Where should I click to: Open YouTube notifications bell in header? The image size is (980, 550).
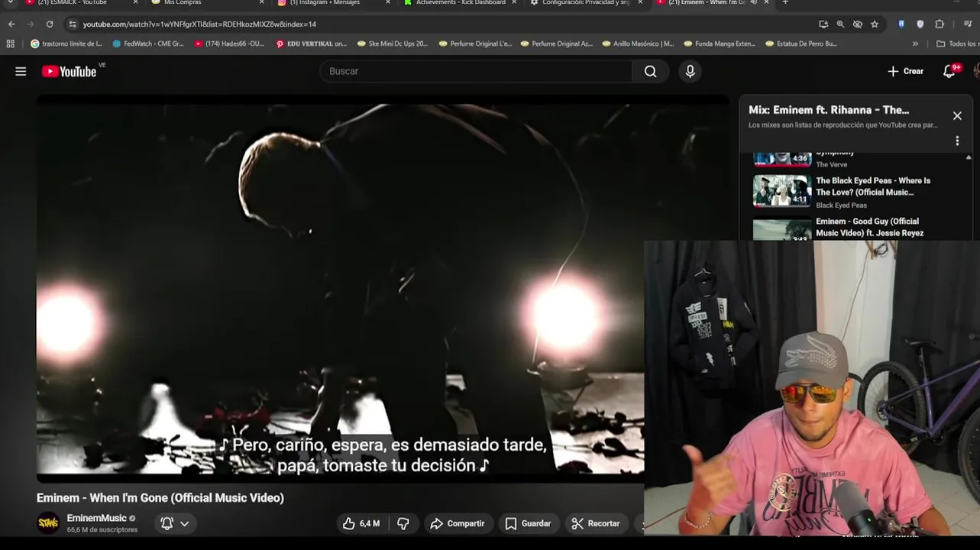(x=949, y=71)
